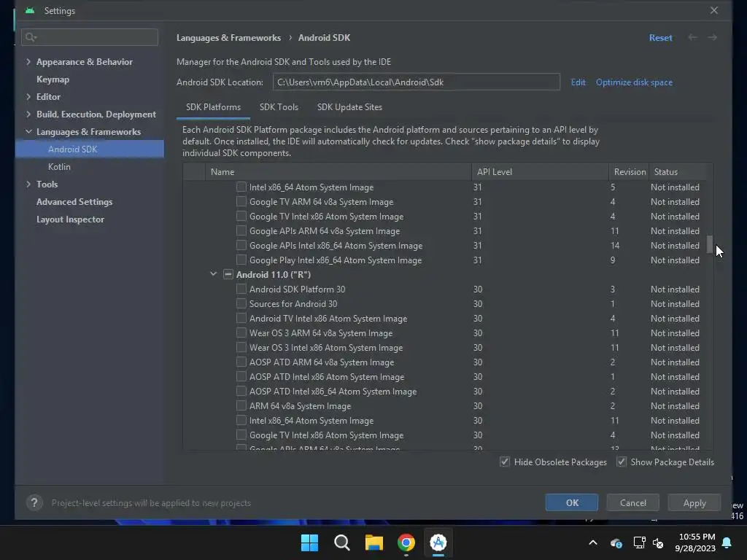Screen dimensions: 747x560
Task: Expand the Tools settings section
Action: [28, 184]
